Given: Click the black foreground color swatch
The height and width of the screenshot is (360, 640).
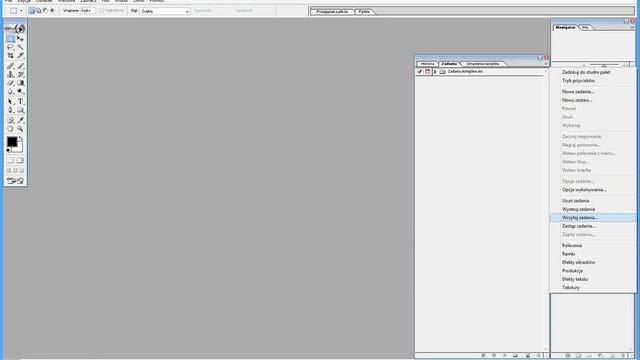Looking at the screenshot, I should [12, 141].
